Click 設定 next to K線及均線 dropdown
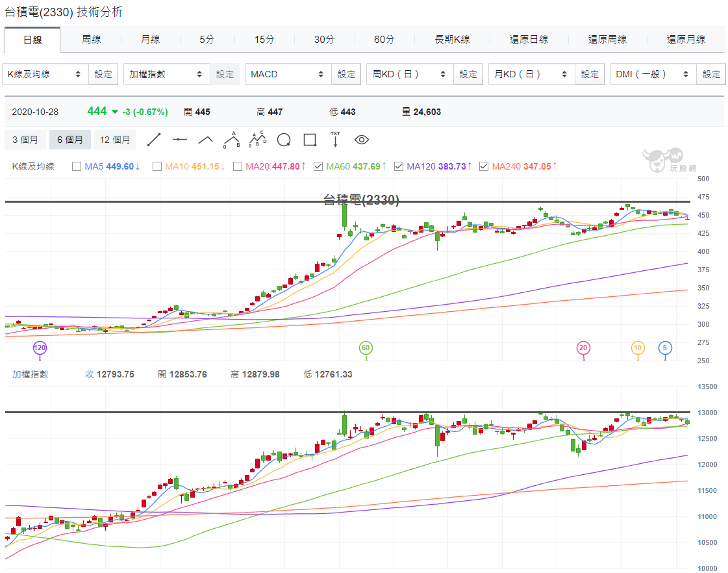This screenshot has height=573, width=728. [103, 74]
